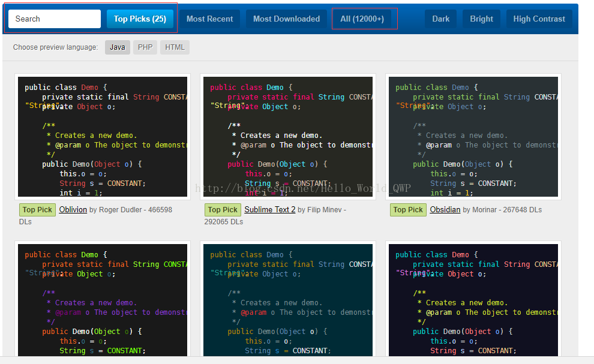The image size is (594, 364).
Task: Open the second-row dark navy theme preview
Action: 473,299
